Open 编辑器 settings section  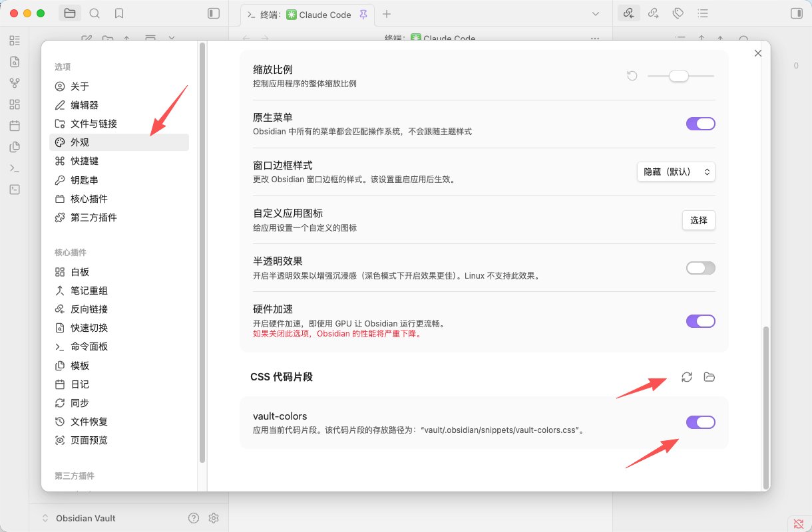(x=119, y=105)
